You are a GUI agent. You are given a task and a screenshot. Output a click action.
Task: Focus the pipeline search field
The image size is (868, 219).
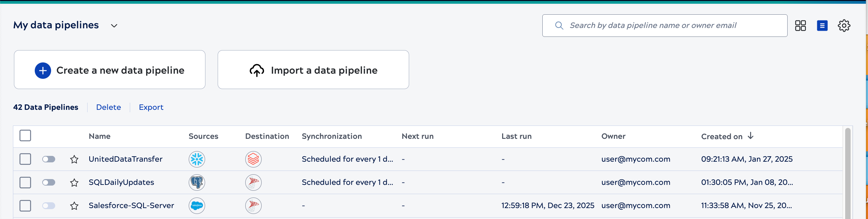(665, 26)
